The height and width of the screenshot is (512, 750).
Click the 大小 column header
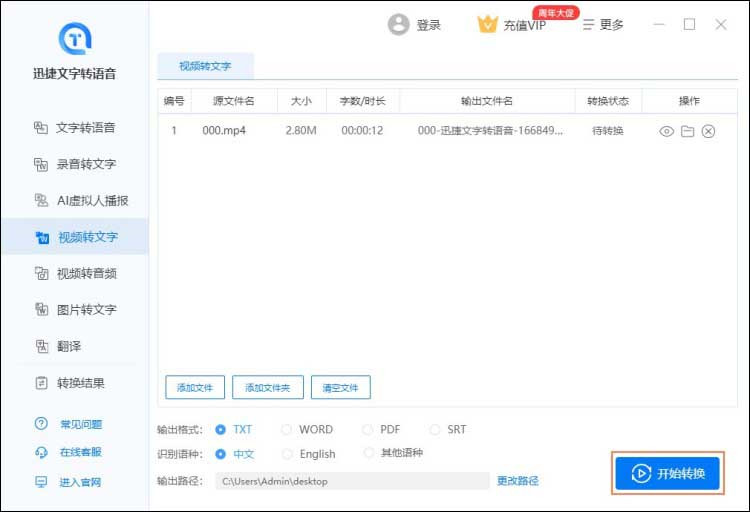coord(301,101)
